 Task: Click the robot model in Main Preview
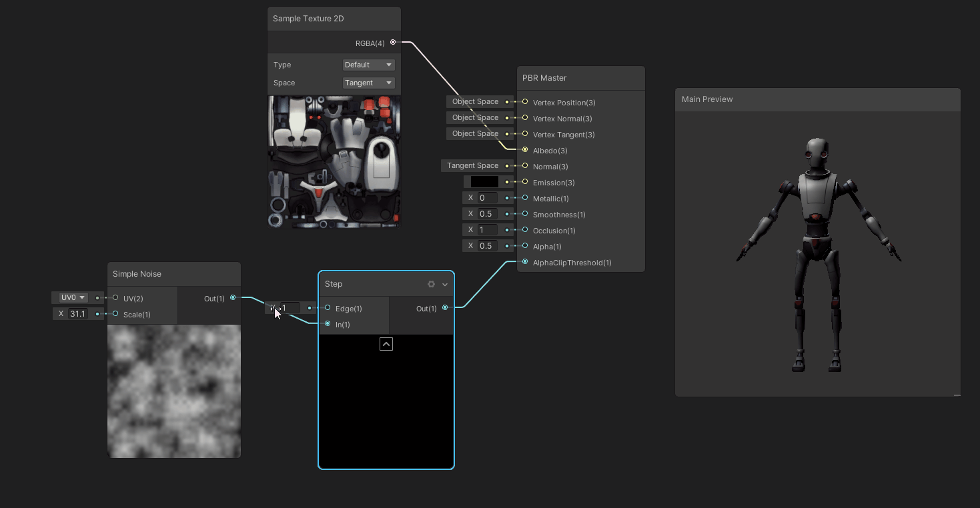pyautogui.click(x=819, y=255)
